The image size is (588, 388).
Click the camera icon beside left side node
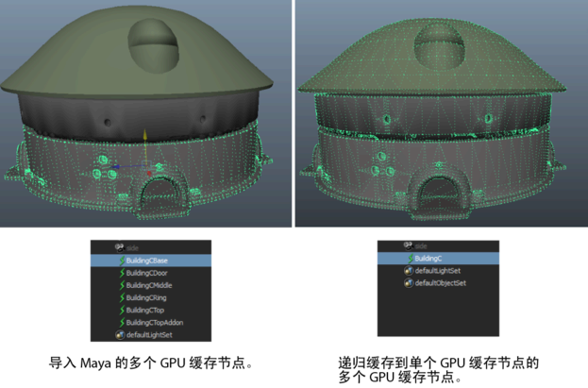tap(120, 247)
